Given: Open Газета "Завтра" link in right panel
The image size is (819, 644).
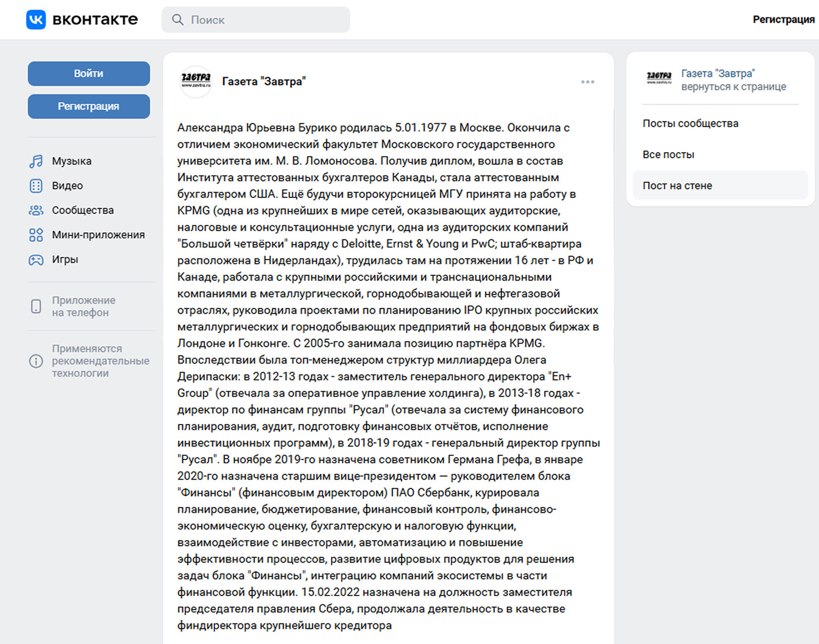Looking at the screenshot, I should [718, 74].
